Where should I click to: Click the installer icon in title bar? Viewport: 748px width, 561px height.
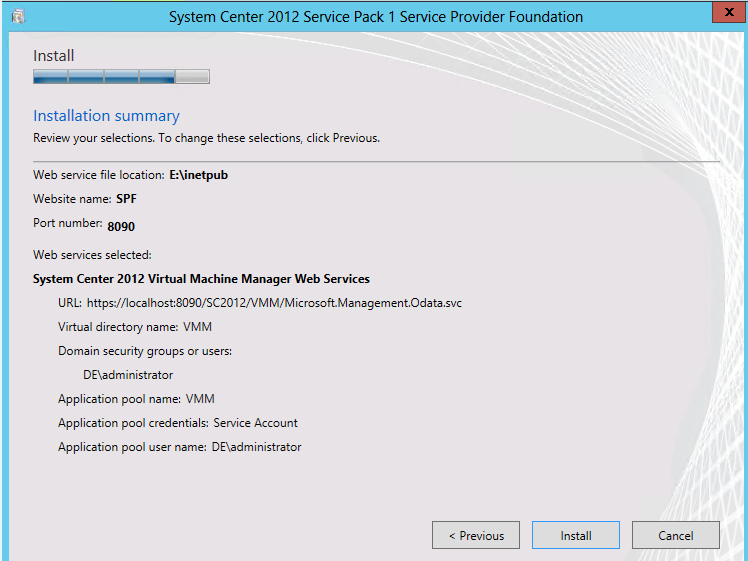pyautogui.click(x=17, y=17)
